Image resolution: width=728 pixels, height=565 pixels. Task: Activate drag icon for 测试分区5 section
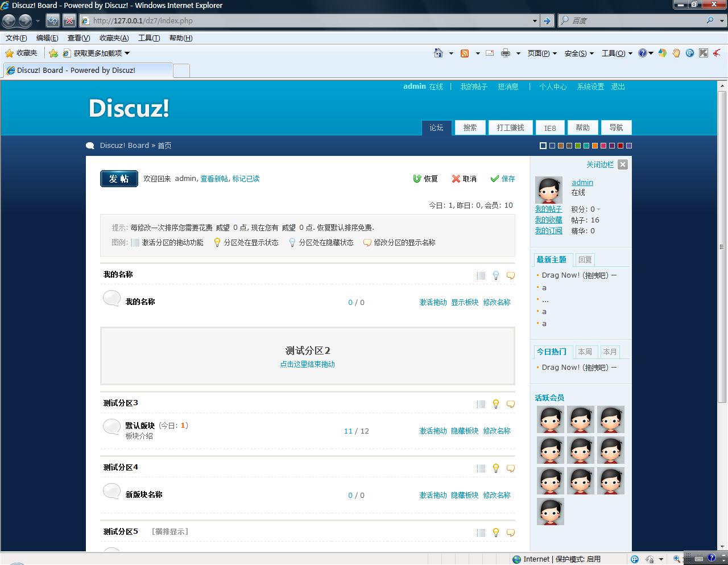click(x=481, y=533)
